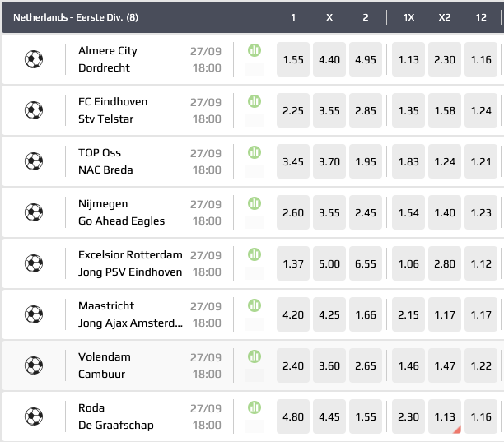Open Nijmegen vs Go Ahead Eagles match
This screenshot has width=504, height=442.
click(x=121, y=212)
